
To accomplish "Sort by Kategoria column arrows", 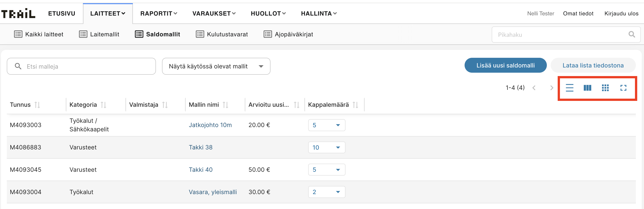I will (x=103, y=105).
